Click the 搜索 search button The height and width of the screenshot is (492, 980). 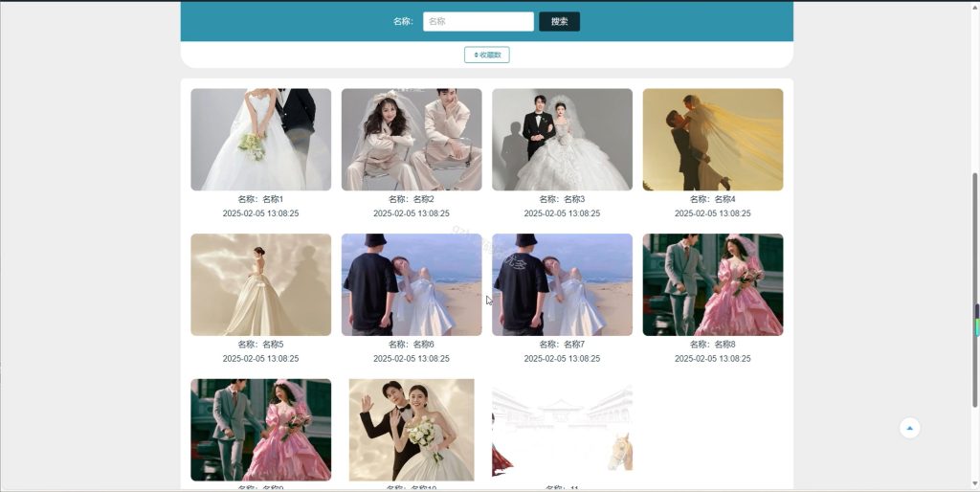click(559, 21)
